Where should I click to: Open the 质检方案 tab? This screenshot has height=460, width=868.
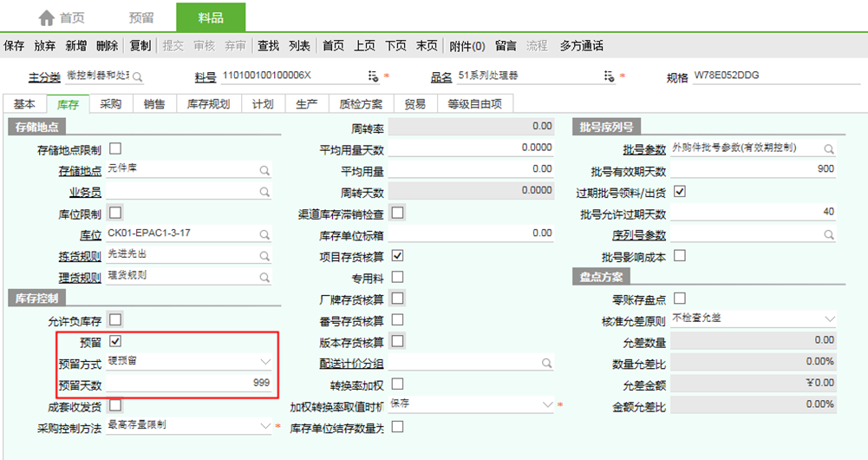point(361,104)
